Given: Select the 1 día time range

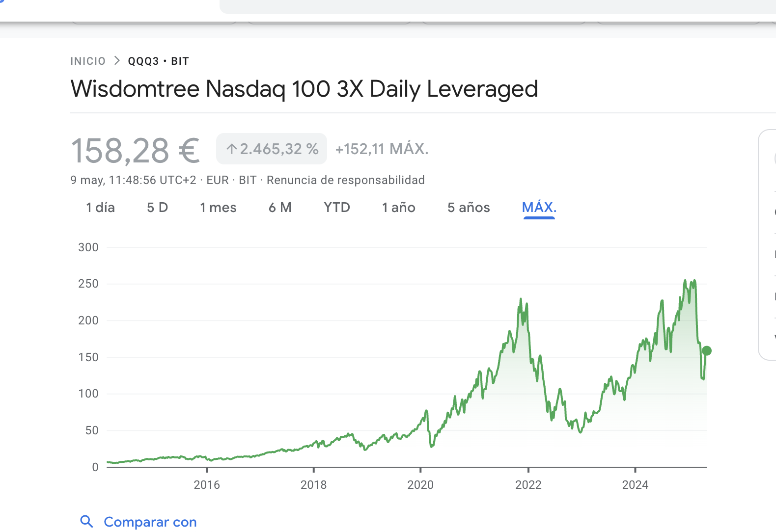Looking at the screenshot, I should tap(100, 208).
